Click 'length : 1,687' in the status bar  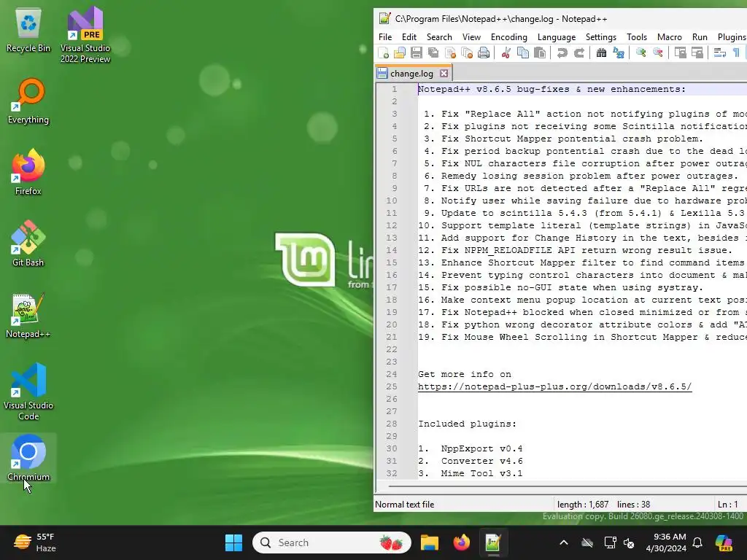click(x=583, y=505)
